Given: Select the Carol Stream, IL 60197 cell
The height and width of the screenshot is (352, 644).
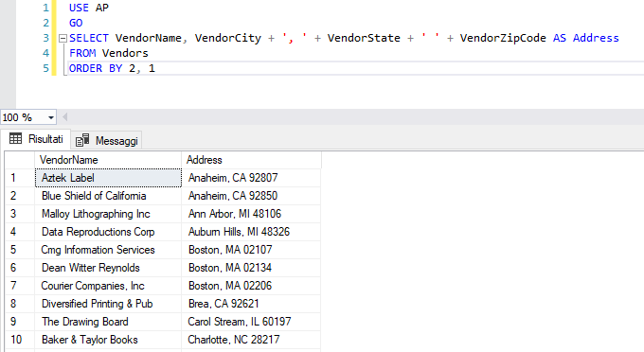Looking at the screenshot, I should (x=251, y=322).
